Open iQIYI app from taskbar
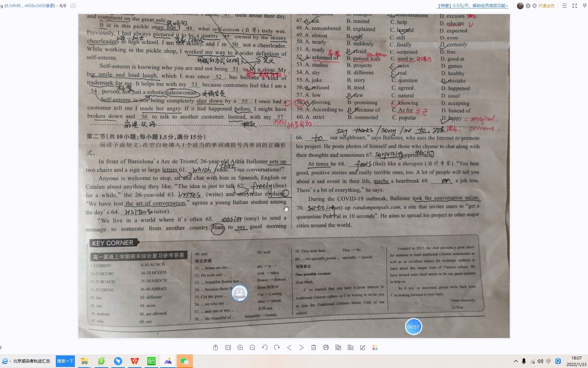Screen dimensions: 588x368 point(151,361)
